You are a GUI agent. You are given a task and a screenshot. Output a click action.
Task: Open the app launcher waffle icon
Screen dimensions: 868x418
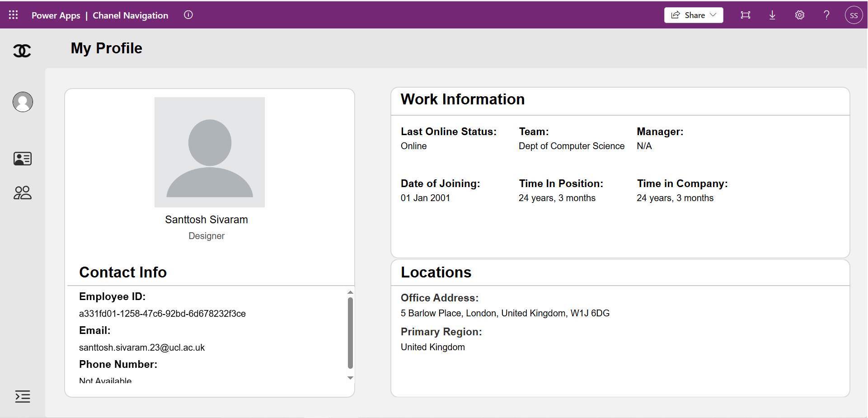click(14, 15)
